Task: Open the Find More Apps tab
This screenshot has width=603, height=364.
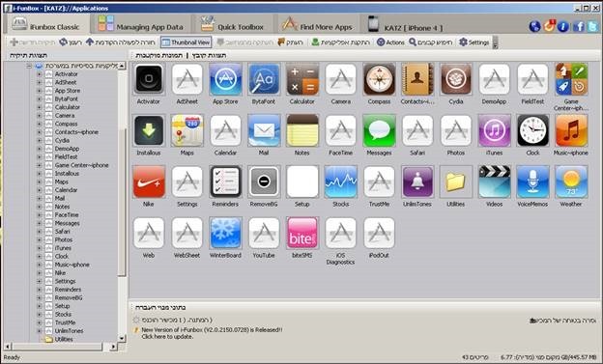Action: pyautogui.click(x=317, y=25)
